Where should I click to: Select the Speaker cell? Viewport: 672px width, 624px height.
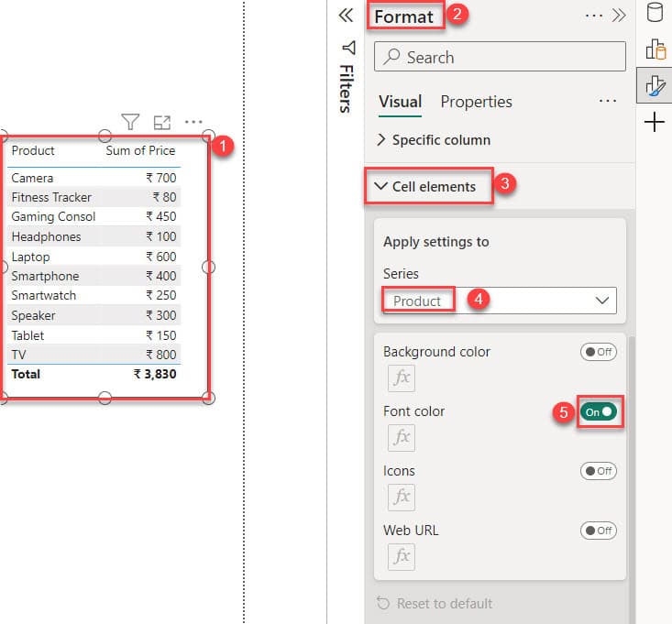33,315
